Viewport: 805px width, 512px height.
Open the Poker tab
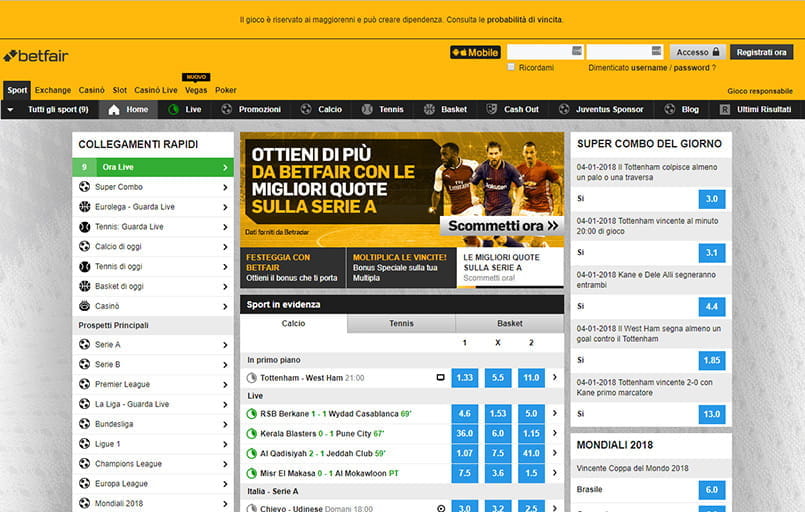coord(225,90)
